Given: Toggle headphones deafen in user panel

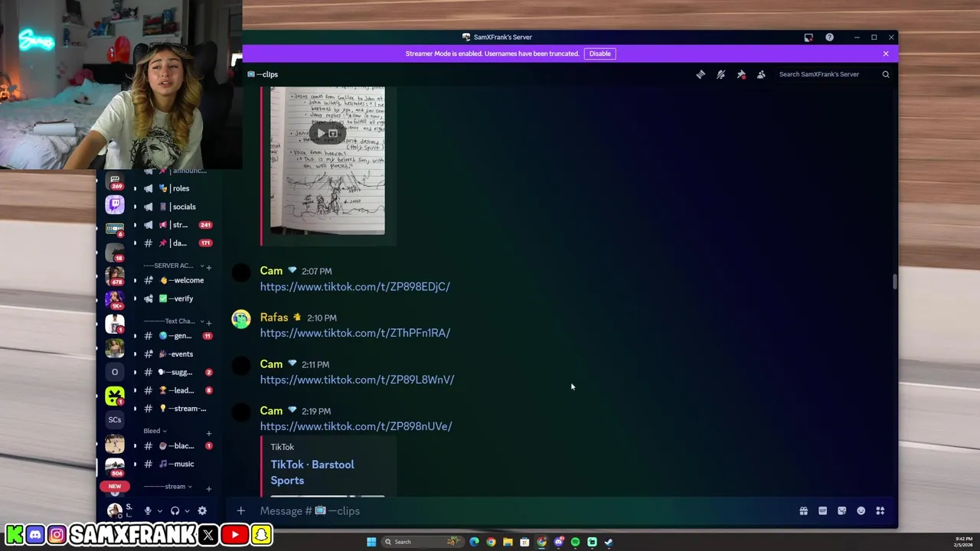Looking at the screenshot, I should 175,510.
